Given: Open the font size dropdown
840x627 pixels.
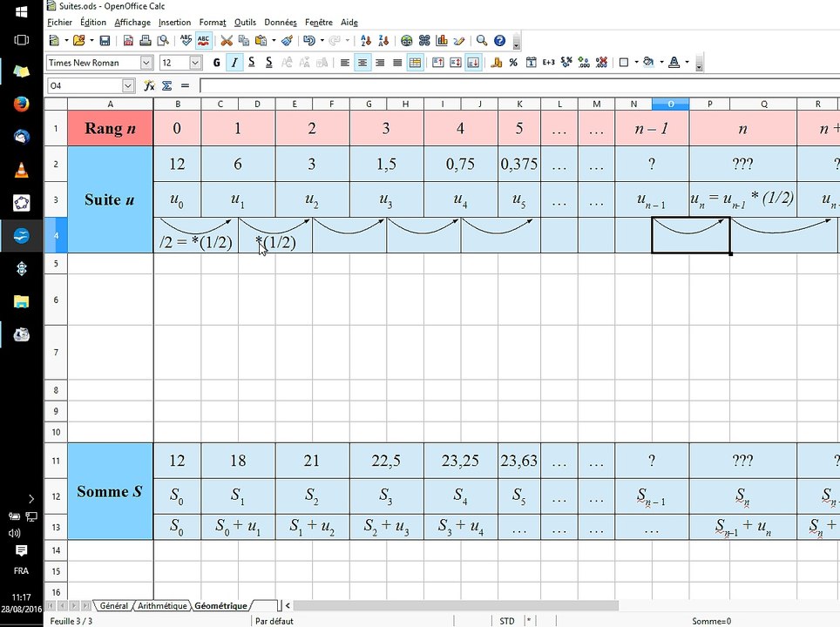Looking at the screenshot, I should [195, 63].
